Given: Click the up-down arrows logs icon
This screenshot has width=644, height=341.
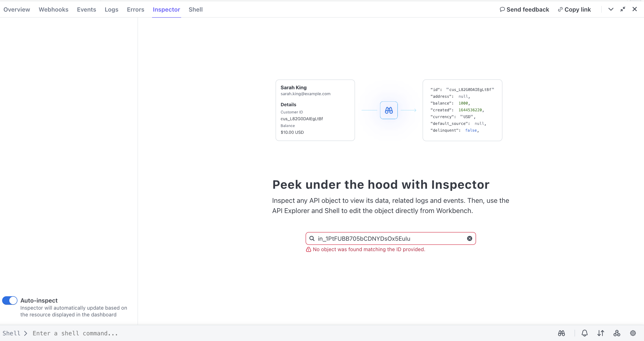Looking at the screenshot, I should tap(600, 333).
